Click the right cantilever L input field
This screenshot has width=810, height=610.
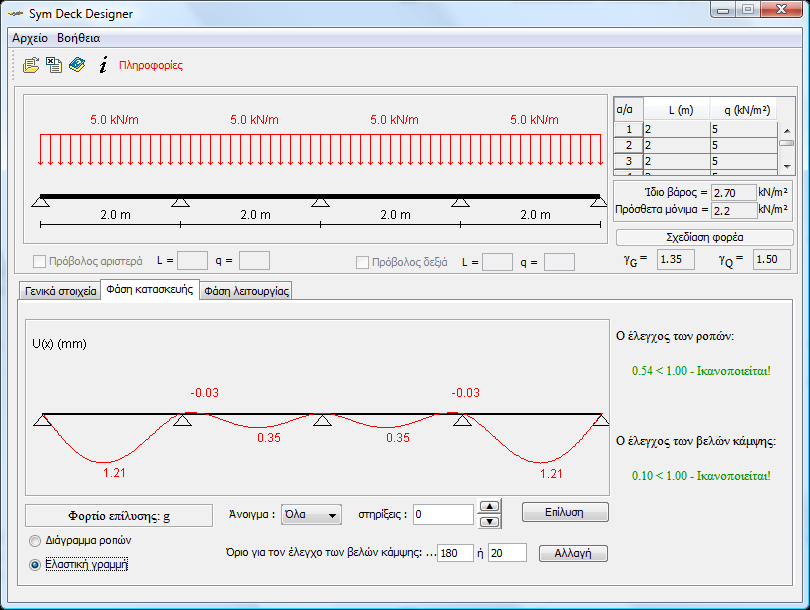[x=497, y=262]
